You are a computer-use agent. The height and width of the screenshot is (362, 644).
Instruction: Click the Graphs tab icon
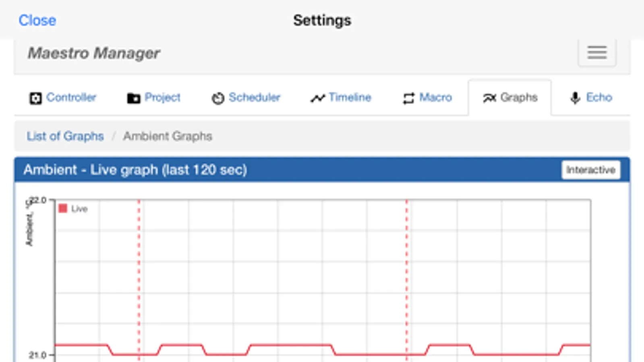click(x=490, y=98)
